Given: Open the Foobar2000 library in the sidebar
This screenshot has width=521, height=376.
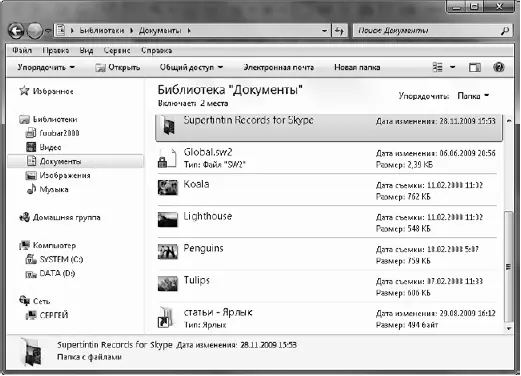Looking at the screenshot, I should coord(59,133).
